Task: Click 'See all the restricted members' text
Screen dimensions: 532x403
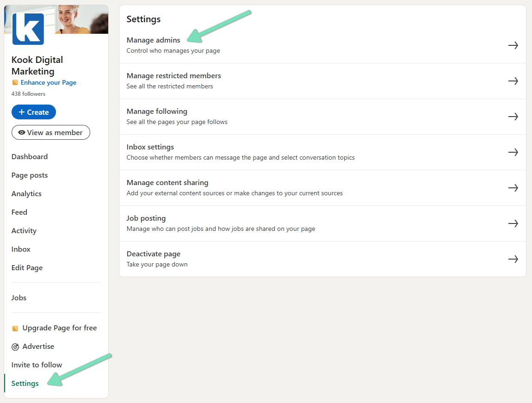Action: (x=170, y=86)
